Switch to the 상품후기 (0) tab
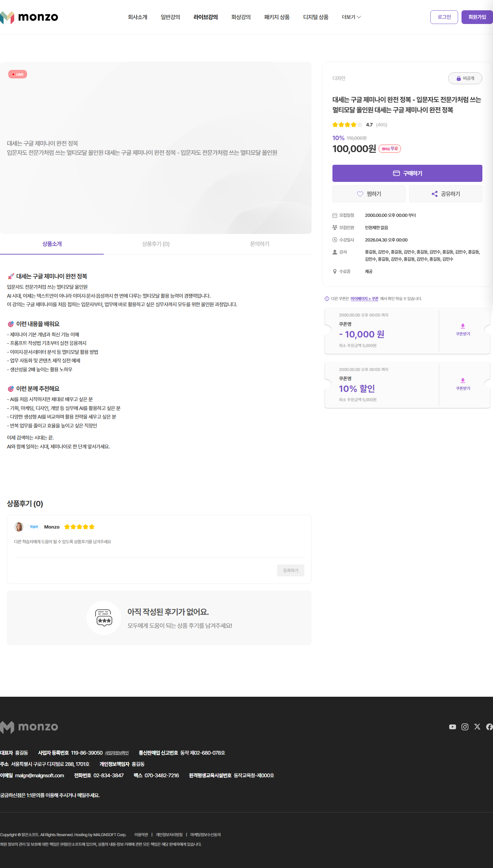This screenshot has height=868, width=493. coord(156,244)
